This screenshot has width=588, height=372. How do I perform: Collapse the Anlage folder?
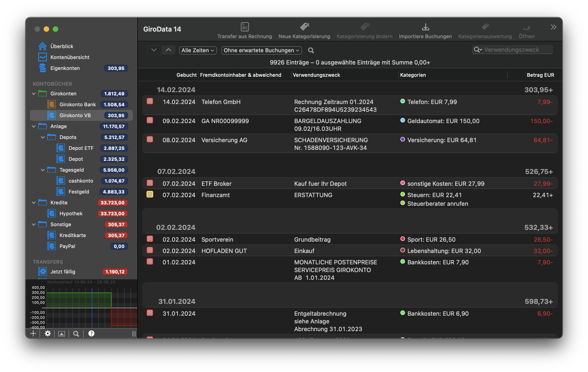(x=33, y=126)
